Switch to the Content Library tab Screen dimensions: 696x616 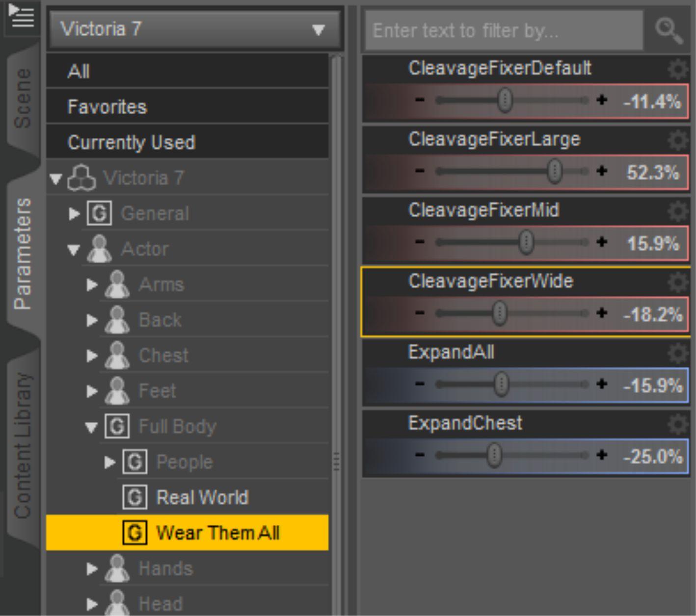(23, 445)
